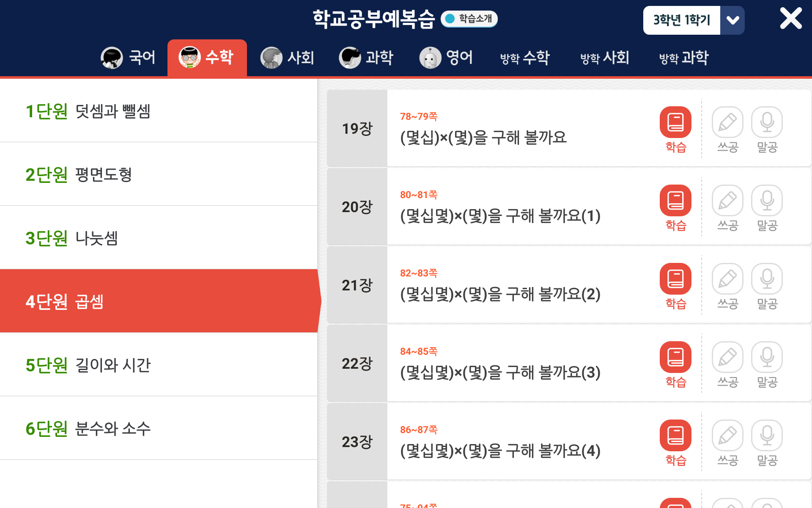
Task: Close the 학교공부예복습 screen
Action: coord(790,19)
